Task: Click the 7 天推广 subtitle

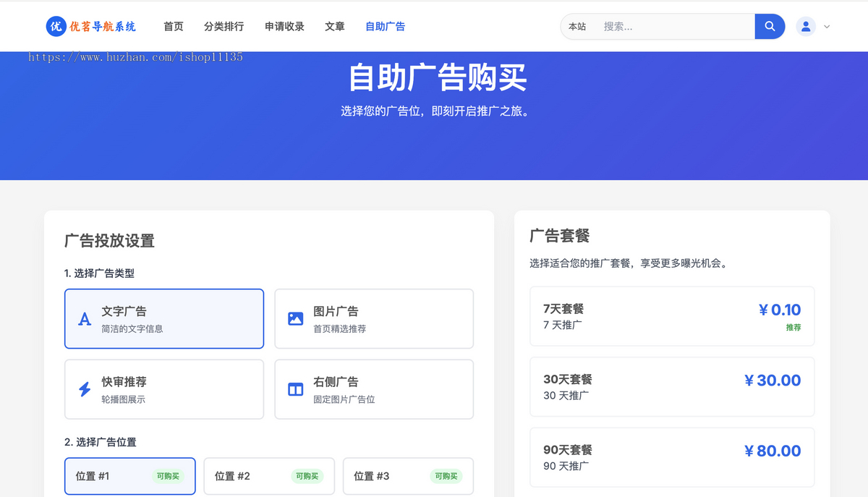Action: point(563,325)
